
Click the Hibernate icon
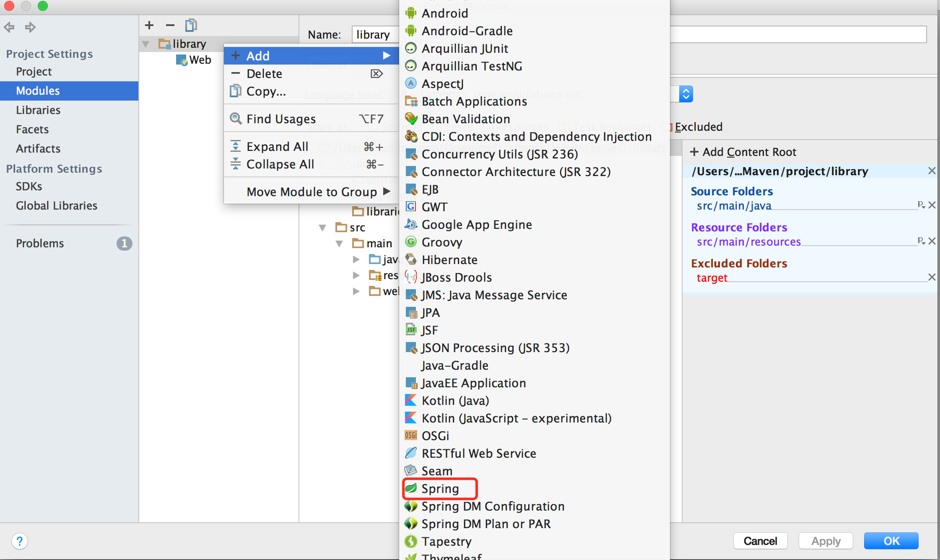411,259
